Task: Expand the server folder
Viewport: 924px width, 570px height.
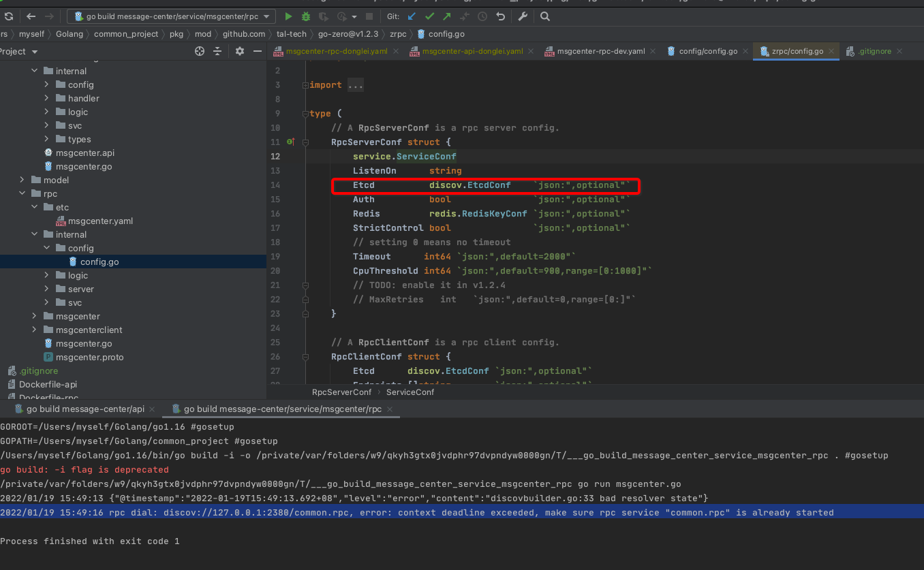Action: coord(46,289)
